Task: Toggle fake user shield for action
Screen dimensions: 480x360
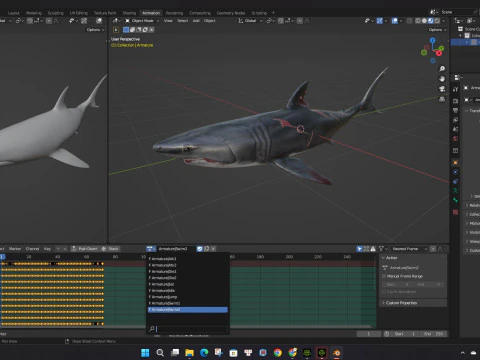Action: (200, 249)
